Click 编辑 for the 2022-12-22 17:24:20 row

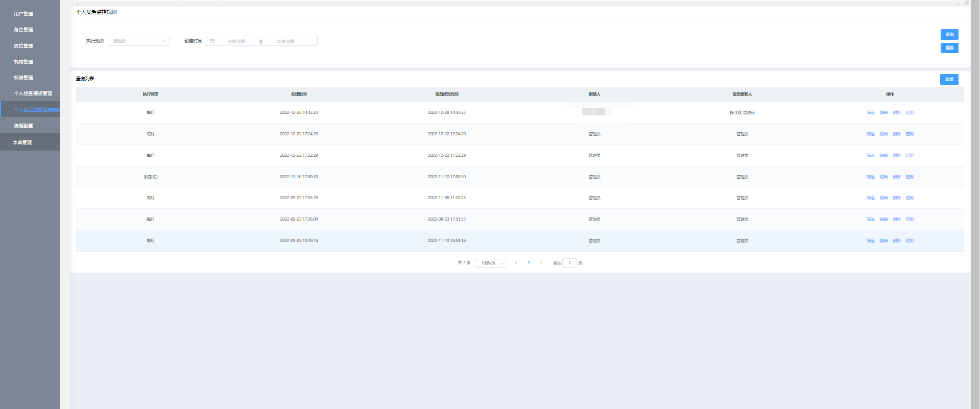coord(883,134)
